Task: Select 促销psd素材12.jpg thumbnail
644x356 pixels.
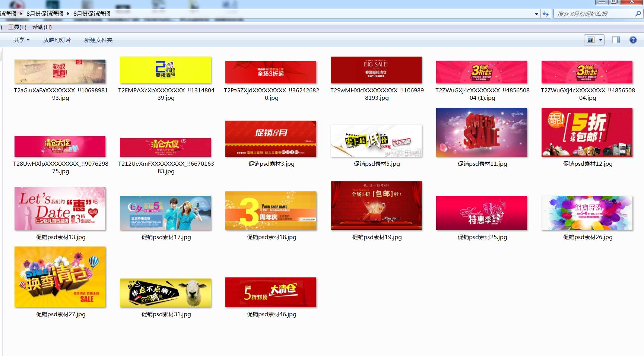Action: (587, 133)
